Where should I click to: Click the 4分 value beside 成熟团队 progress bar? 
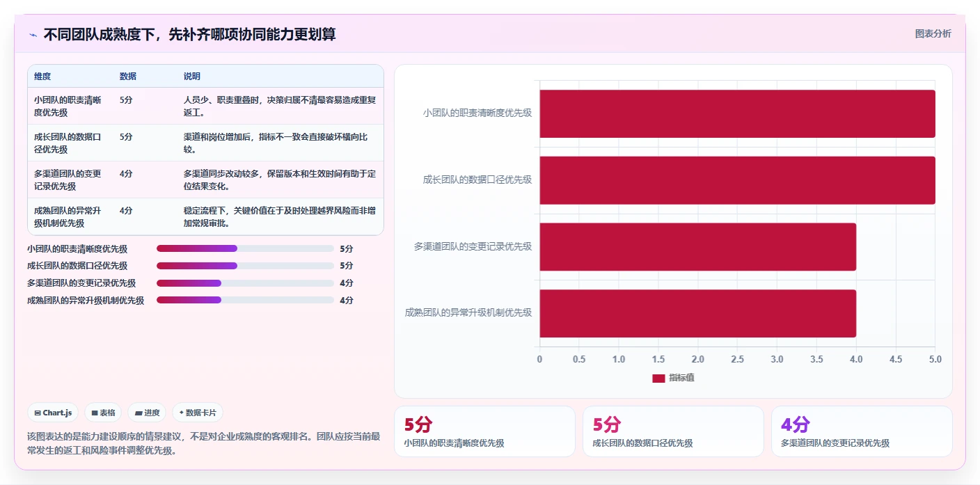[347, 301]
